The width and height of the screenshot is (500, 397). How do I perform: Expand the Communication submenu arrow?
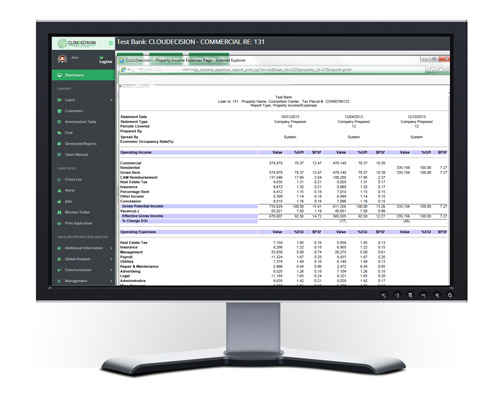pyautogui.click(x=111, y=270)
